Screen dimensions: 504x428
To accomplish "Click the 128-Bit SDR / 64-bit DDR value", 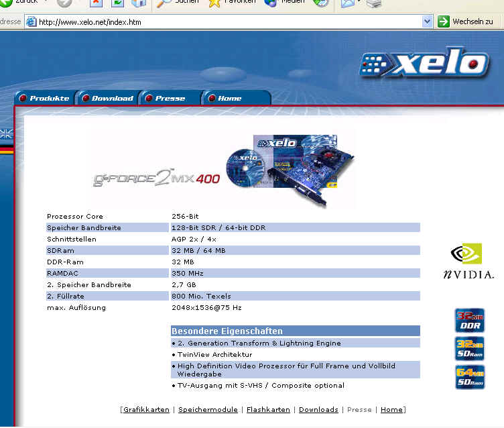I will coord(218,227).
